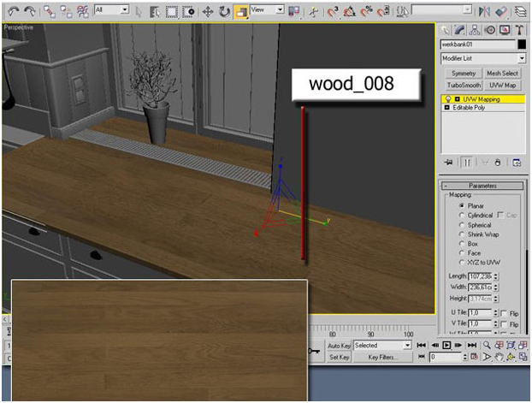Toggle Angle Snap icon
This screenshot has height=403, width=532.
click(350, 12)
